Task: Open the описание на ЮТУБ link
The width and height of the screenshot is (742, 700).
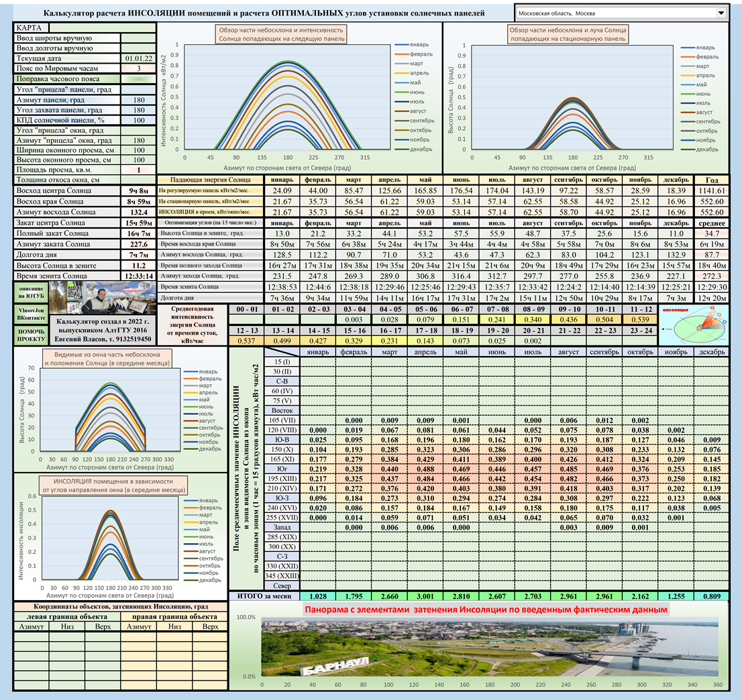Action: [x=29, y=291]
